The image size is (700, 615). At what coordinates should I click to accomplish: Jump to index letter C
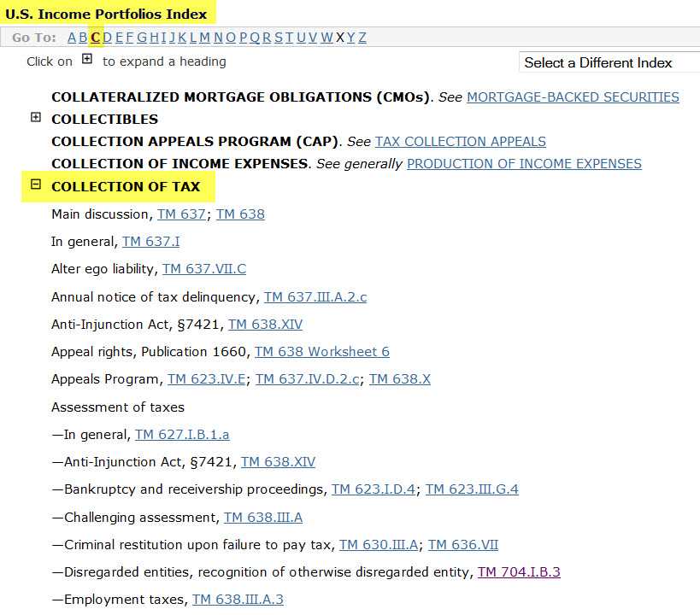95,38
